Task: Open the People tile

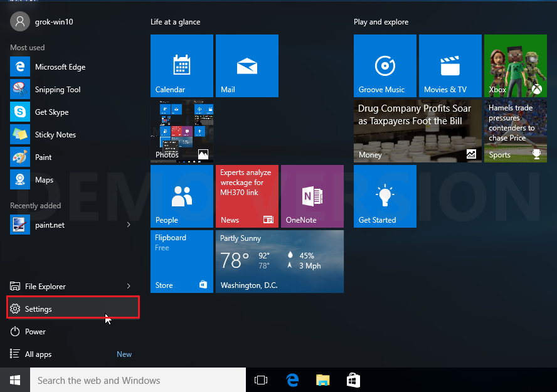Action: click(x=182, y=196)
